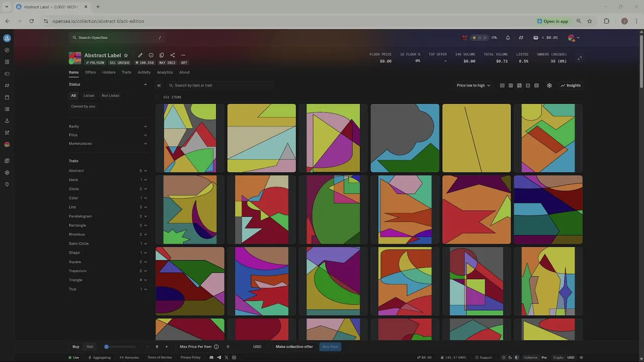This screenshot has height=362, width=644.
Task: Open the Insights panel
Action: (571, 85)
